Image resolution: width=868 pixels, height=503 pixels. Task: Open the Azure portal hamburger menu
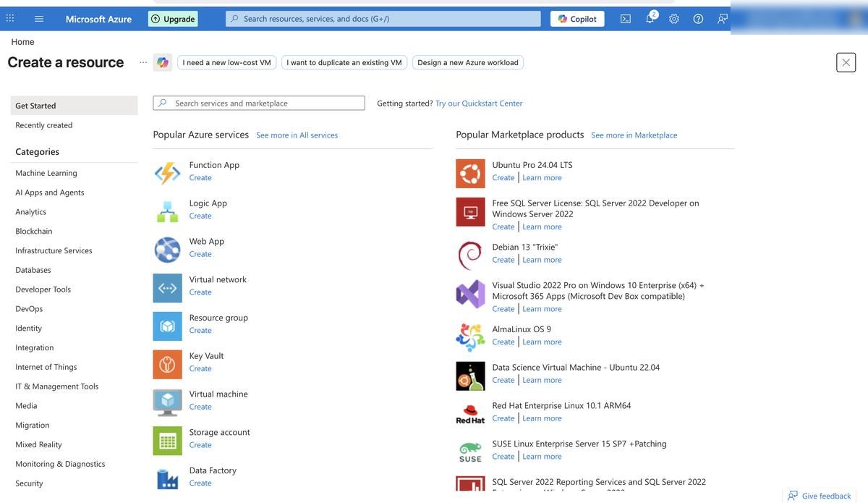[39, 19]
